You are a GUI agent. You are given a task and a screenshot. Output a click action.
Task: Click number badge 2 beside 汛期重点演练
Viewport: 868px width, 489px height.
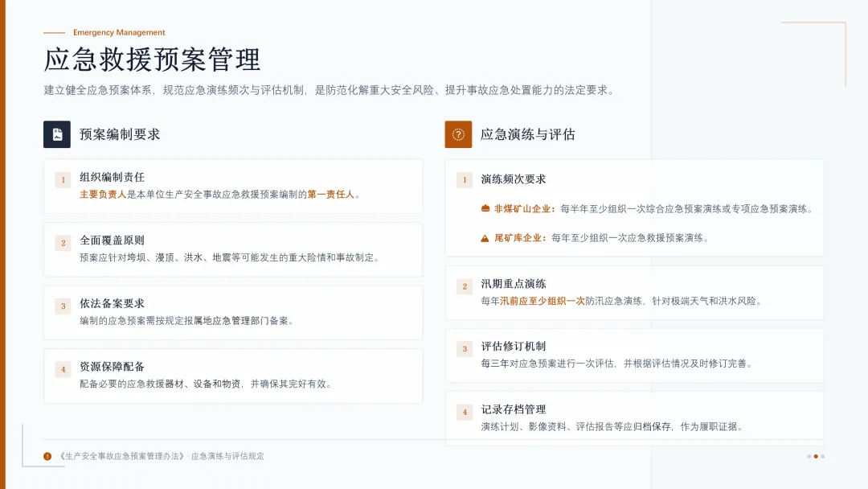[465, 286]
